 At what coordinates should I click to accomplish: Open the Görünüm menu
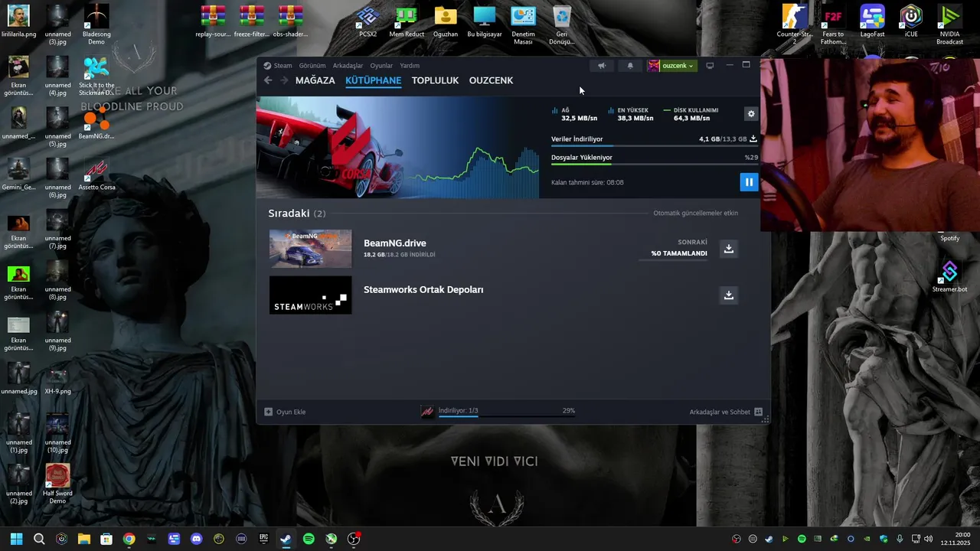[x=312, y=66]
